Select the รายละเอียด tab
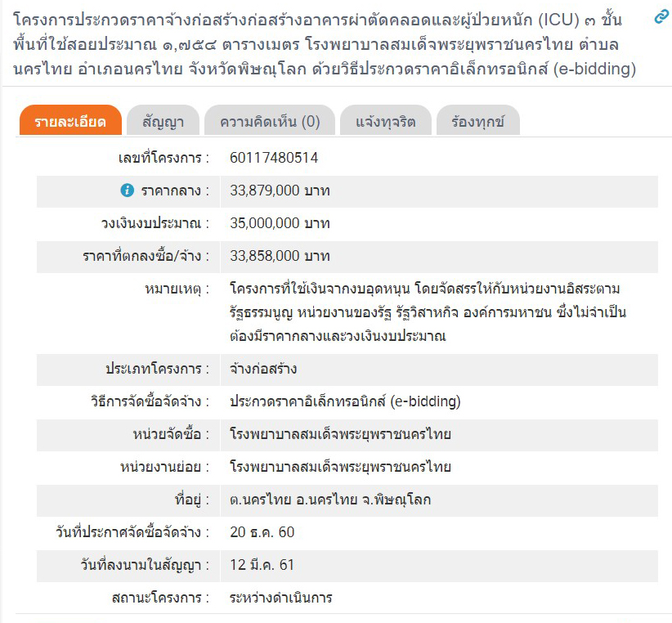The width and height of the screenshot is (672, 623). [x=70, y=122]
